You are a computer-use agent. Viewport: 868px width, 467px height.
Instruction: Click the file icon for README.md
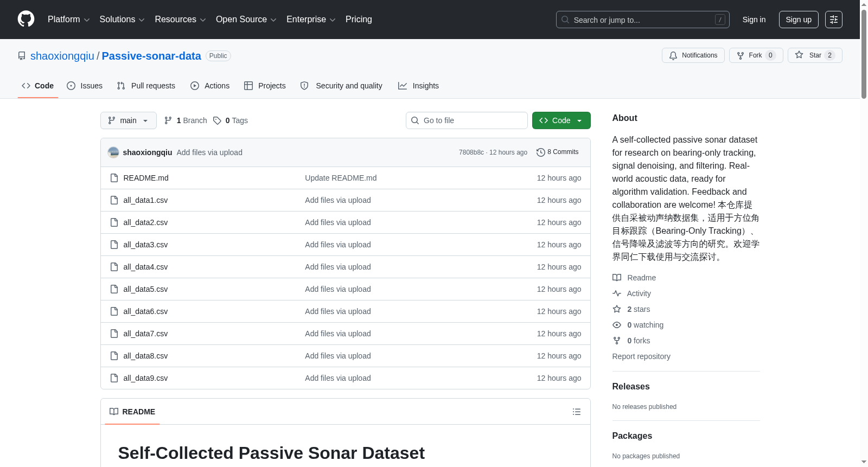114,178
